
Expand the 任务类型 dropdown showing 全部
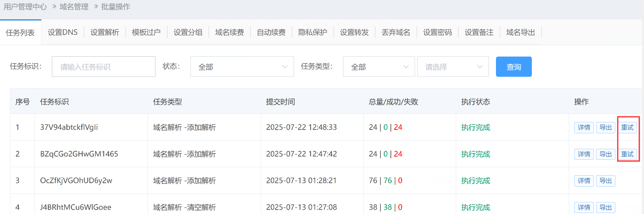[x=378, y=67]
